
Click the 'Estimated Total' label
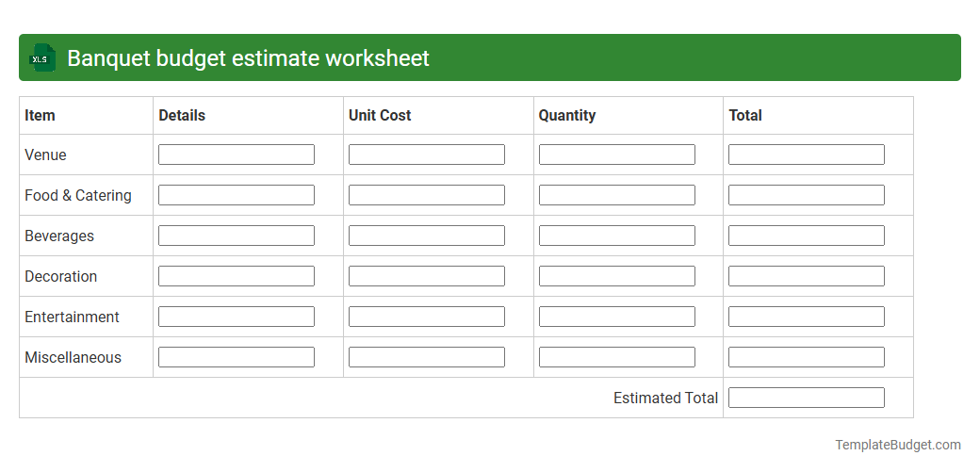point(665,399)
